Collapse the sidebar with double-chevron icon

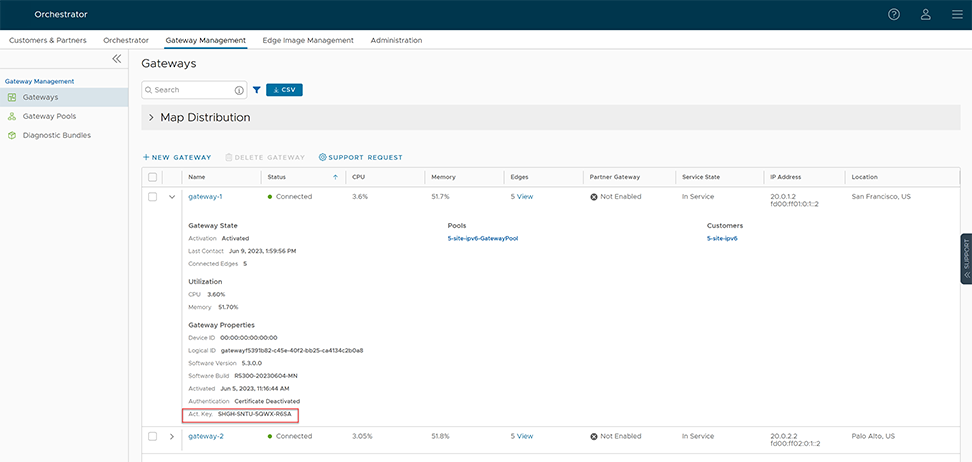pos(117,59)
